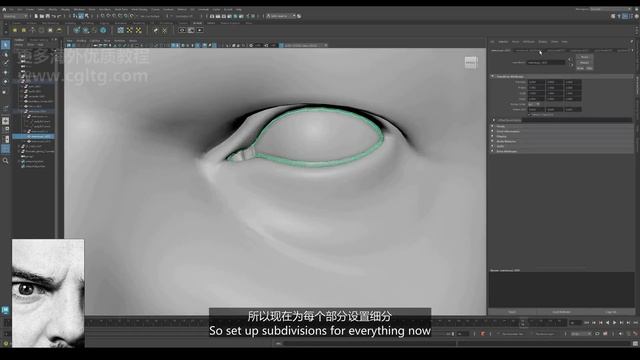Image resolution: width=640 pixels, height=360 pixels.
Task: Click the input connection arrow beside node name
Action: [571, 60]
